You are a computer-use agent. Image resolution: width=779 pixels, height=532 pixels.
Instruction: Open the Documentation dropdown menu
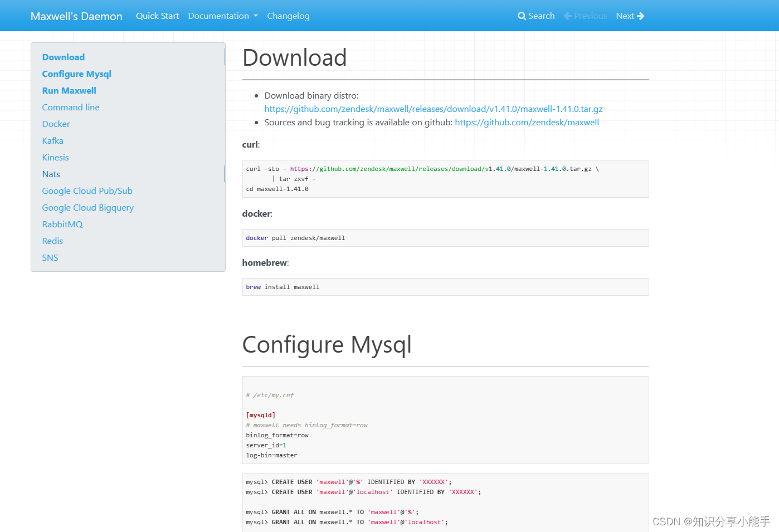[223, 16]
